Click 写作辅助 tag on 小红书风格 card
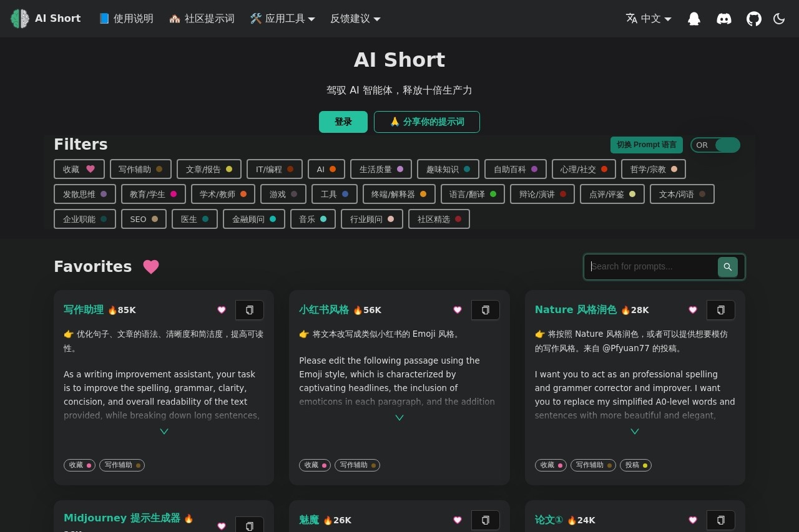 357,465
